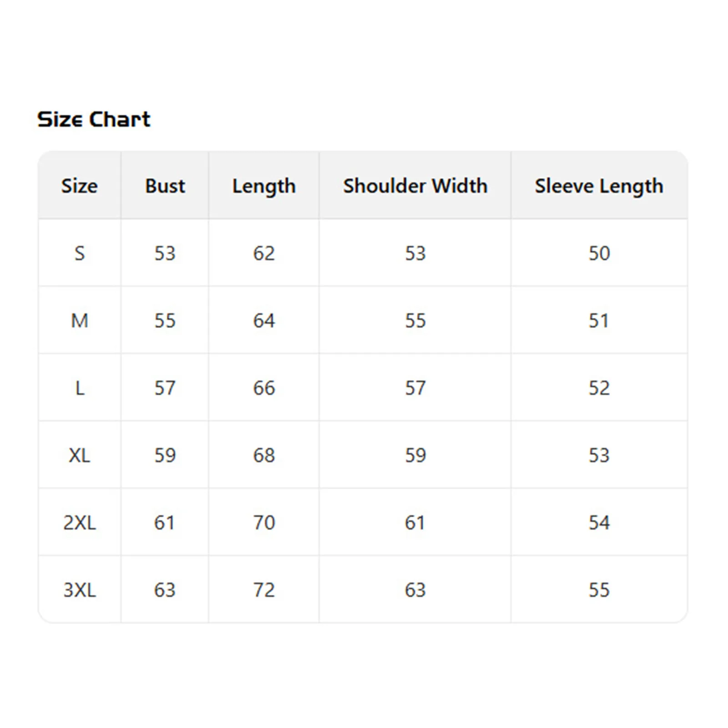This screenshot has width=728, height=728.
Task: Click the Bust column header
Action: (165, 186)
